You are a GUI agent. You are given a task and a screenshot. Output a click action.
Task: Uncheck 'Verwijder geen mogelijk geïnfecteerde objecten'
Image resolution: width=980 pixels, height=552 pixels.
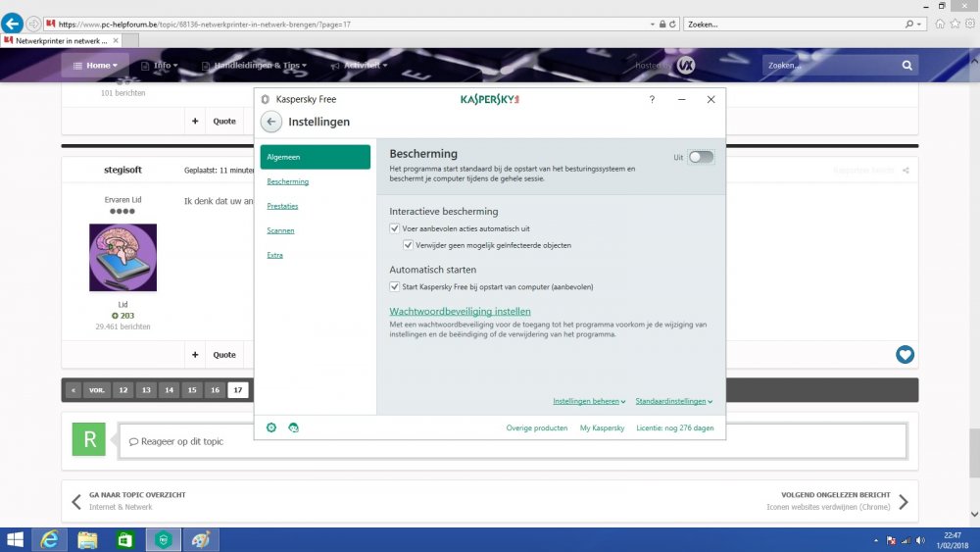coord(408,245)
